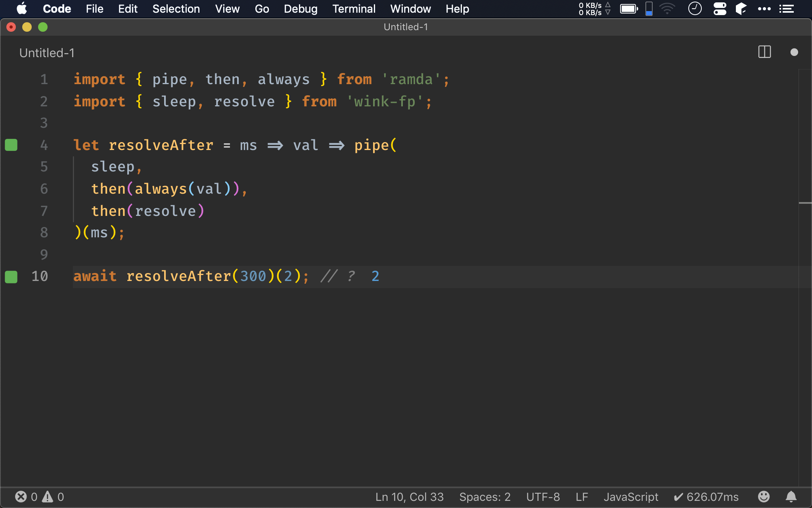Click the 'ramda' string on line 1
This screenshot has width=812, height=508.
[x=411, y=79]
